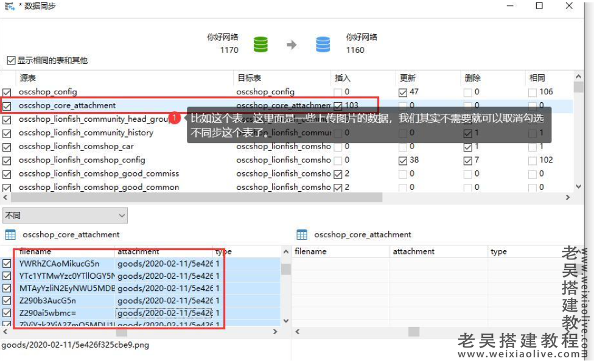The width and height of the screenshot is (594, 364).
Task: Uncheck the 插入 103 checkbox for oscshop_core_attachment
Action: tap(339, 105)
